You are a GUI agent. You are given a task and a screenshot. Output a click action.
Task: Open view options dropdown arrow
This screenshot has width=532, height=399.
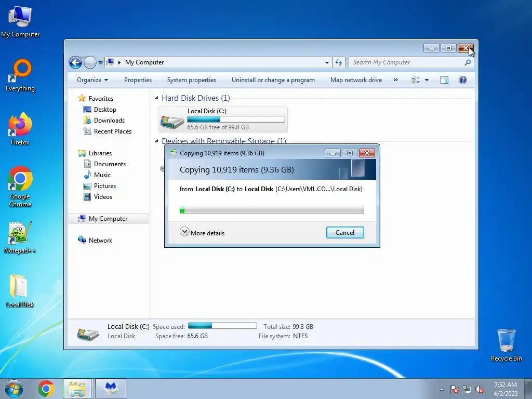pyautogui.click(x=427, y=80)
